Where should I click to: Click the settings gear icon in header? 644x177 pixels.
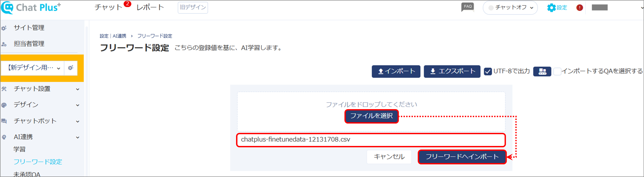point(551,8)
